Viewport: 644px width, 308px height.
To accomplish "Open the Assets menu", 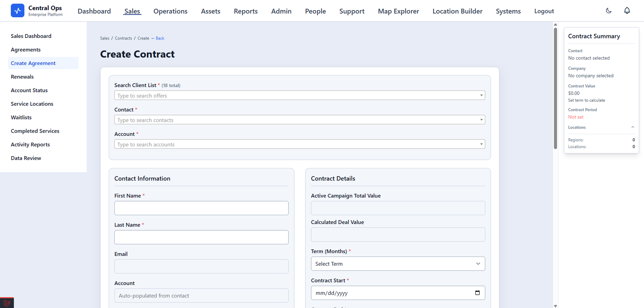I will 211,11.
